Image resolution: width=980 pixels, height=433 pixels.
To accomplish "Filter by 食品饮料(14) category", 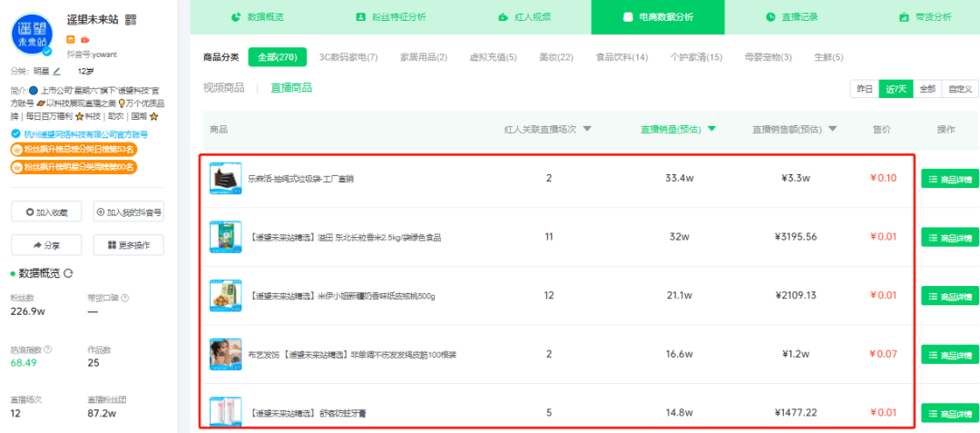I will [x=622, y=57].
